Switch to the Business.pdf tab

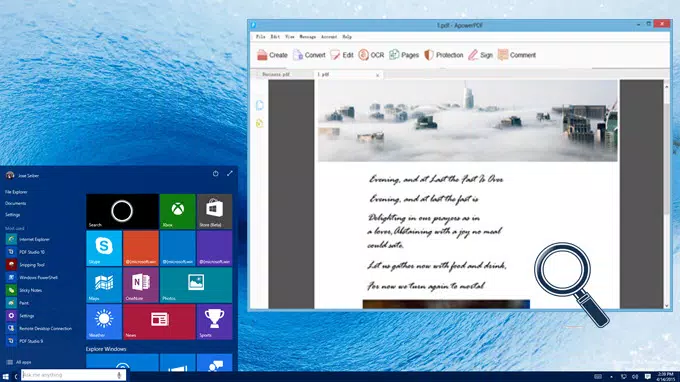point(276,75)
